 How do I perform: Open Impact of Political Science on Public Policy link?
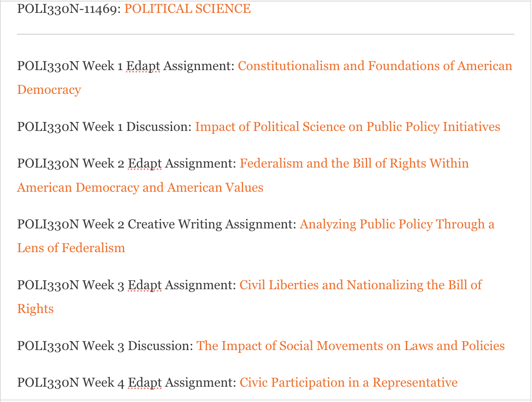pyautogui.click(x=347, y=126)
